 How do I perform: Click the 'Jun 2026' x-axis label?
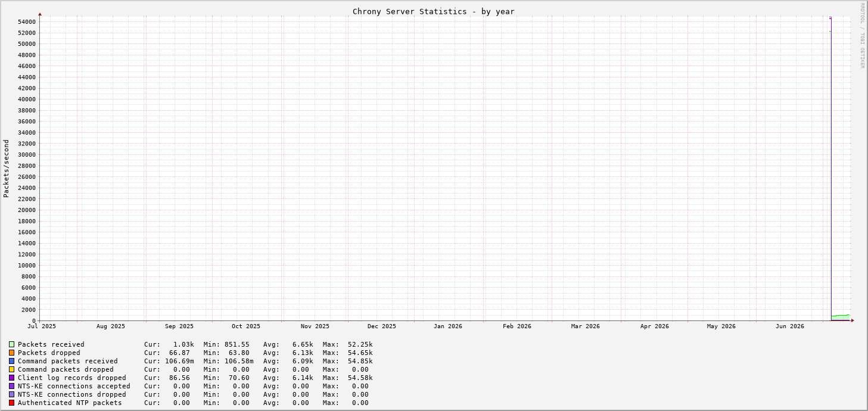click(x=790, y=326)
